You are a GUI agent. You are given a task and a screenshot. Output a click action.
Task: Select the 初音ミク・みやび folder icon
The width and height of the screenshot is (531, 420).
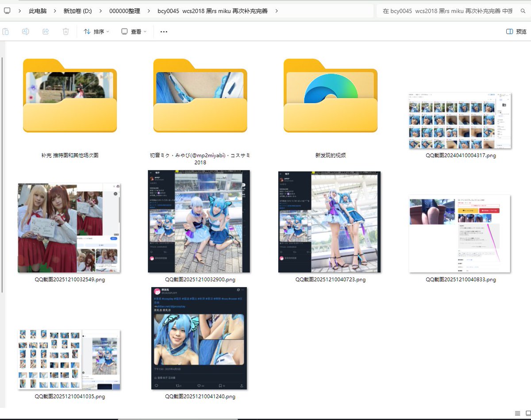click(200, 95)
